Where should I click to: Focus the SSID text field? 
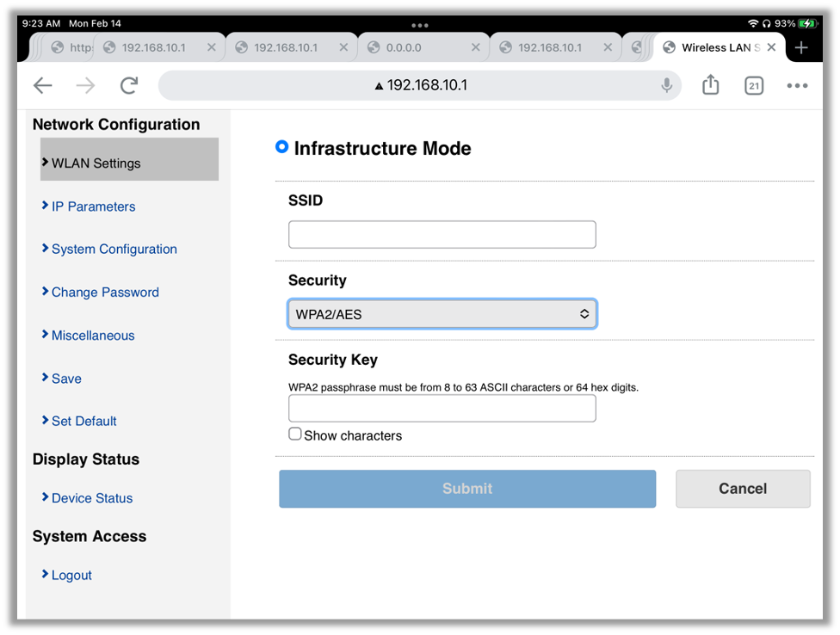click(442, 234)
